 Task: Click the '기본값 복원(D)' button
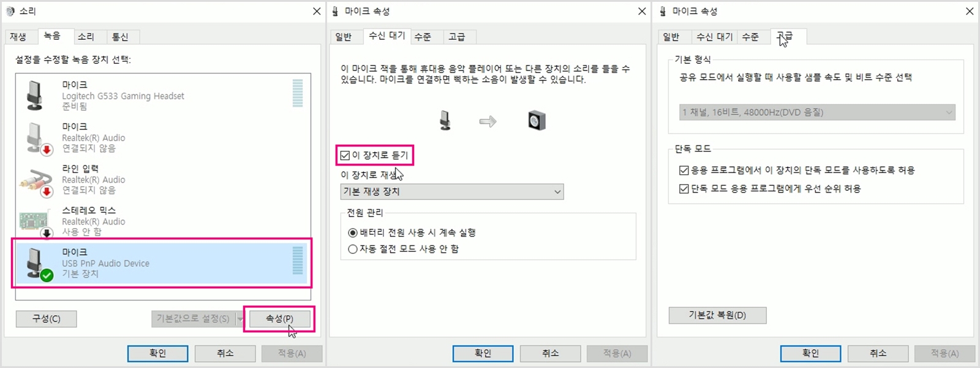(717, 315)
